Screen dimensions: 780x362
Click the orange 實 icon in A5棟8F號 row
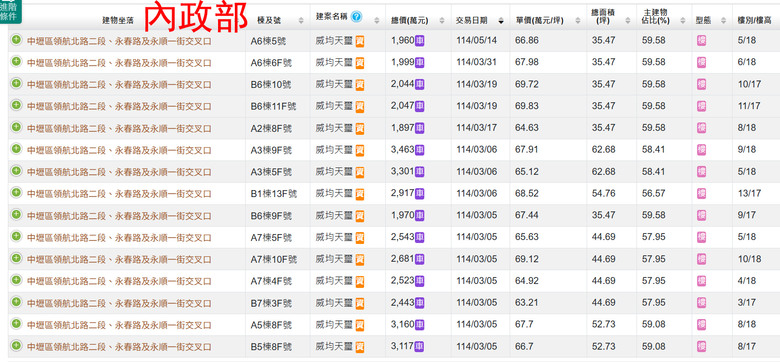tap(360, 325)
